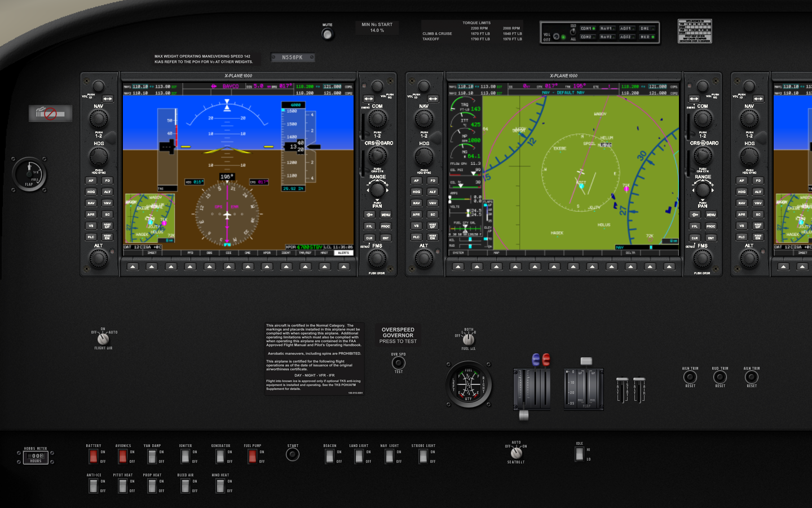Click the MUTE button on top panel
812x508 pixels.
pyautogui.click(x=327, y=34)
